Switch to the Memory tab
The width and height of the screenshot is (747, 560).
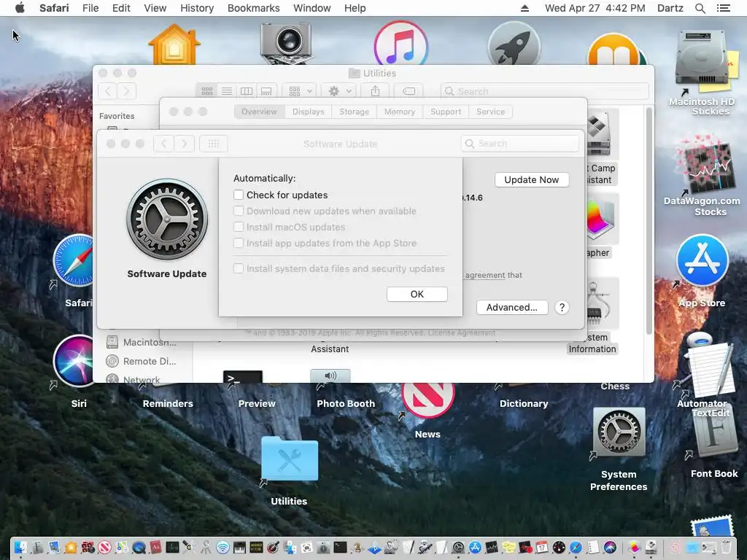[x=400, y=112]
